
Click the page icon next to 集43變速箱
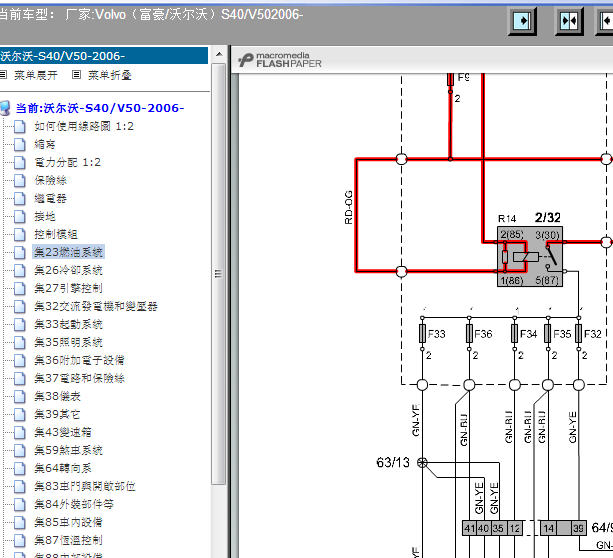[20, 432]
